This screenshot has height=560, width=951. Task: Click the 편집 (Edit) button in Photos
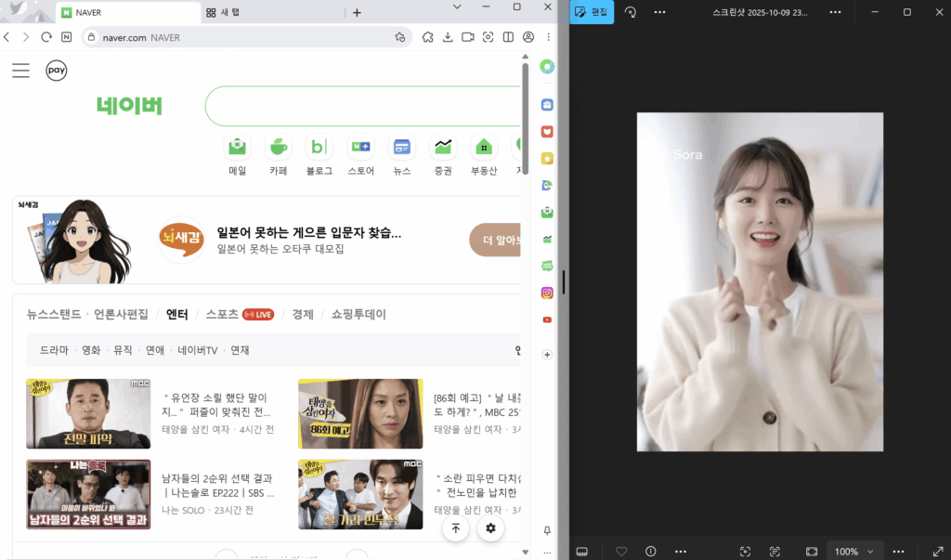tap(592, 12)
